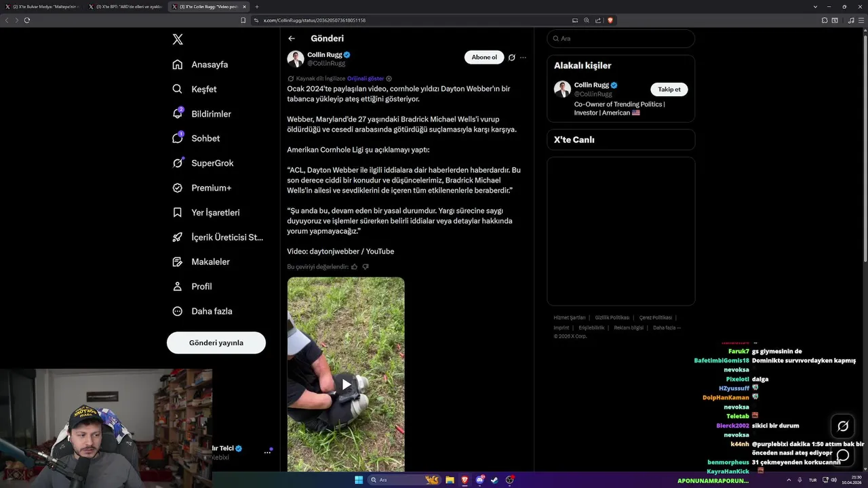Bookmark this page icon
Image resolution: width=868 pixels, height=488 pixels.
[243, 20]
